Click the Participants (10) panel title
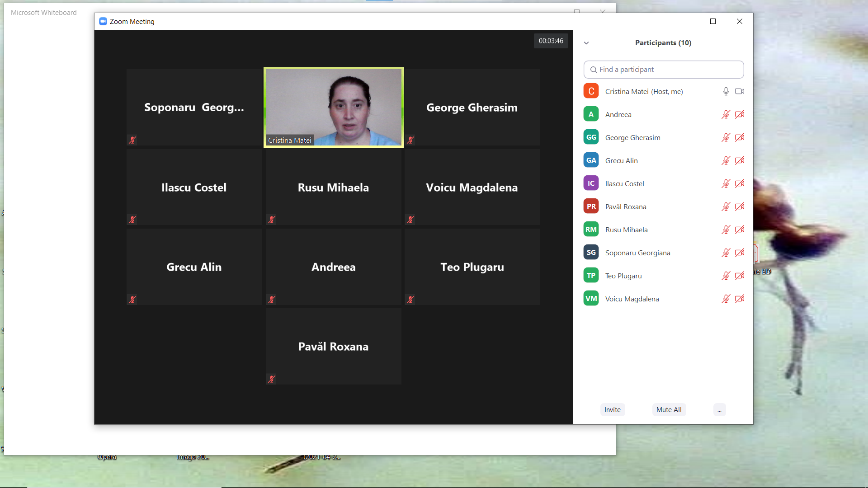Image resolution: width=868 pixels, height=488 pixels. click(663, 43)
